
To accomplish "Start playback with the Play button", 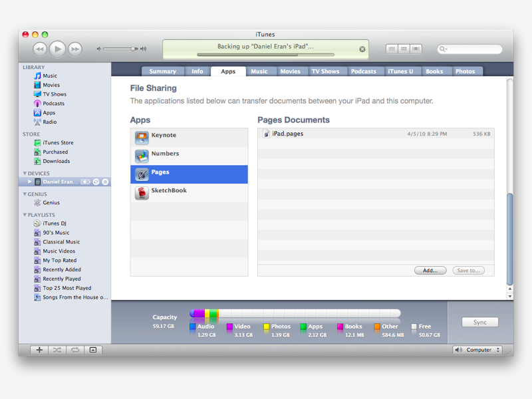I will pyautogui.click(x=57, y=49).
